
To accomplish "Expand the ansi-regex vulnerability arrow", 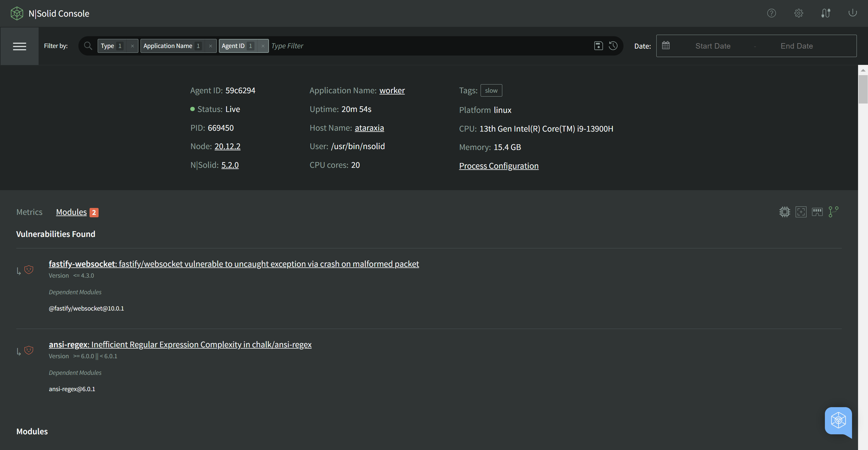I will [x=19, y=352].
